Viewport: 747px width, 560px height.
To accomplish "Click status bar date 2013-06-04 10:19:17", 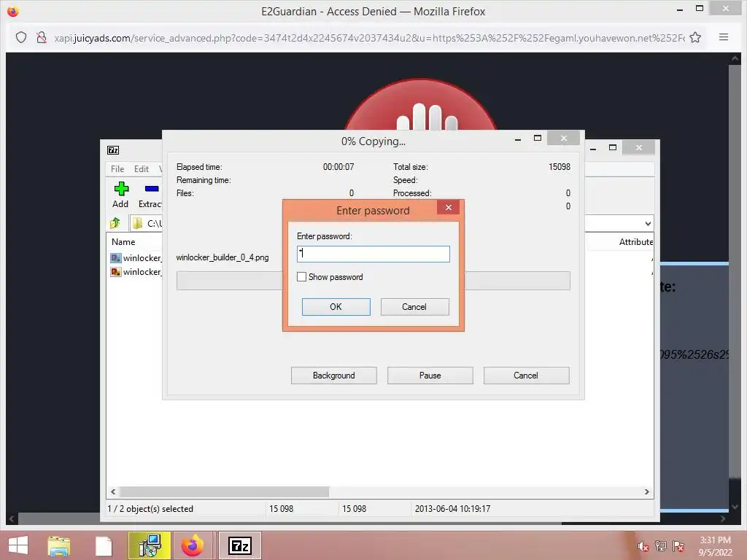I will point(452,508).
